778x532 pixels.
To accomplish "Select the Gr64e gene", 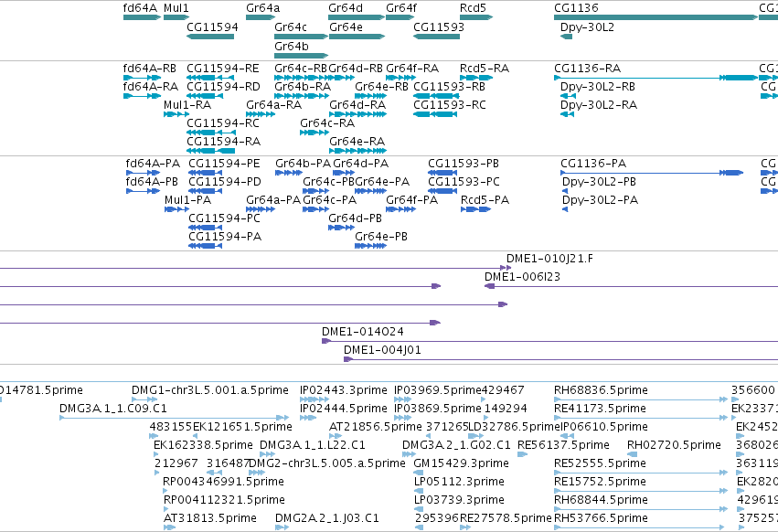I will tap(357, 37).
